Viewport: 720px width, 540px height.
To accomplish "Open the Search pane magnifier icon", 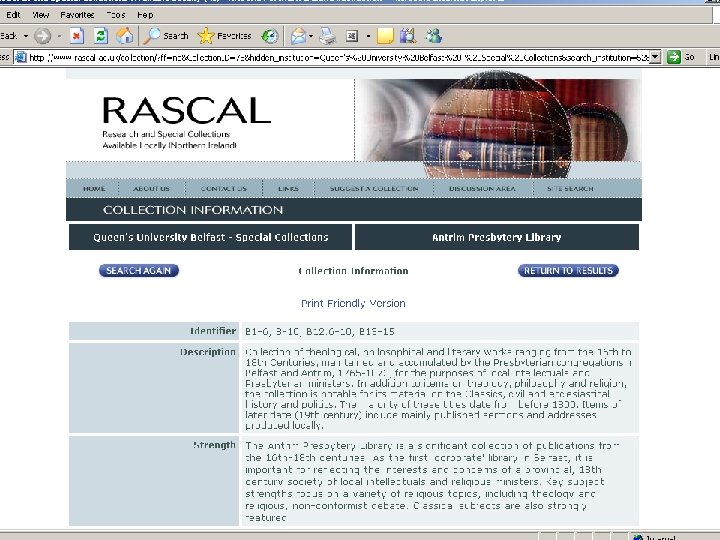I will 166,36.
